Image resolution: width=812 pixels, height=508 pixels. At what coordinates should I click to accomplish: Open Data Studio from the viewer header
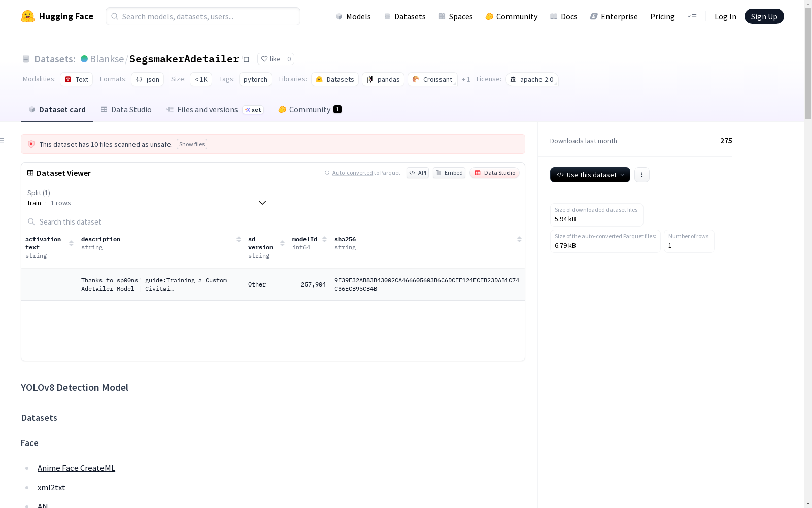495,173
